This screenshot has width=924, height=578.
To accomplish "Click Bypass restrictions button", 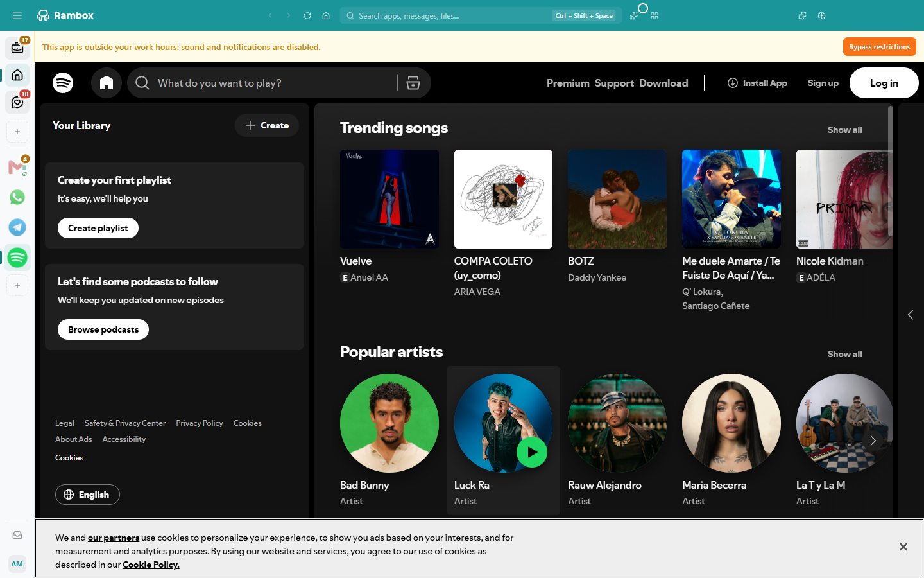I will pyautogui.click(x=880, y=47).
